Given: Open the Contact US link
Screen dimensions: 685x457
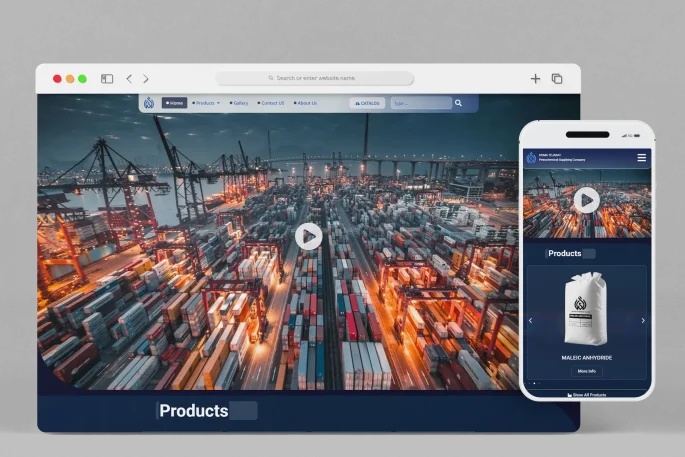Looking at the screenshot, I should click(x=271, y=103).
